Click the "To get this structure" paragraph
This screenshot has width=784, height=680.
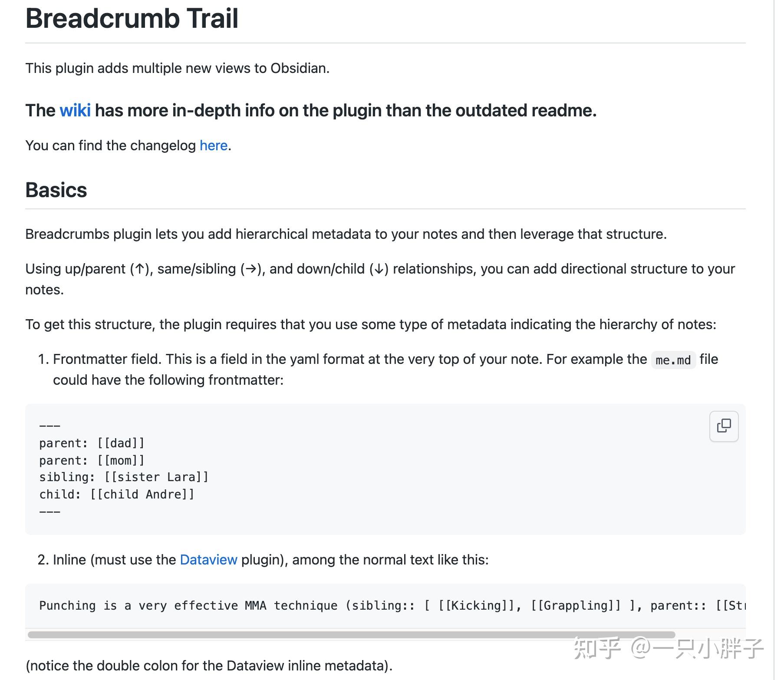click(x=370, y=324)
